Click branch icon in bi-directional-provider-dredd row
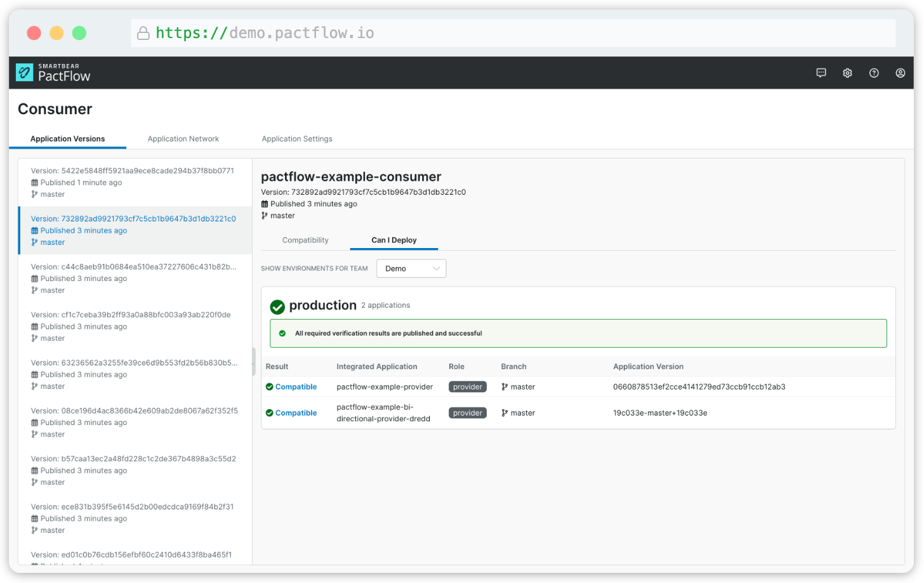This screenshot has height=583, width=924. [x=505, y=413]
